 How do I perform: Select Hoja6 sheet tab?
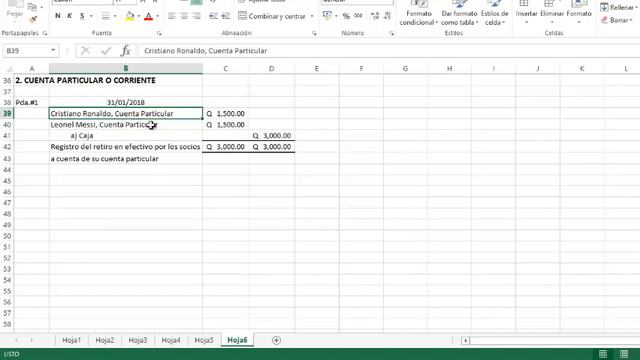[237, 340]
